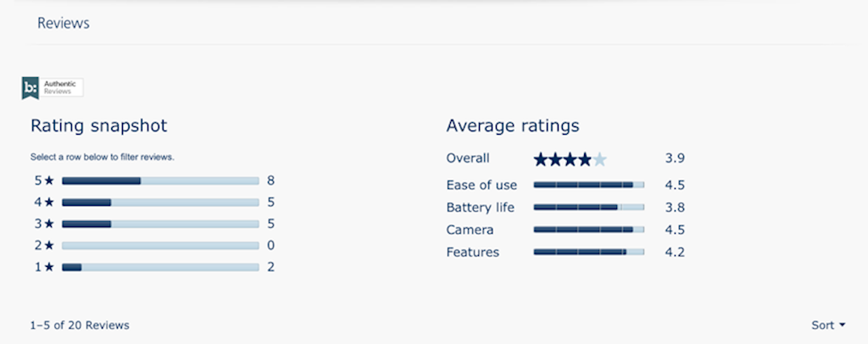Click the "1–5 of 20 Reviews" text
The height and width of the screenshot is (344, 868).
[80, 325]
